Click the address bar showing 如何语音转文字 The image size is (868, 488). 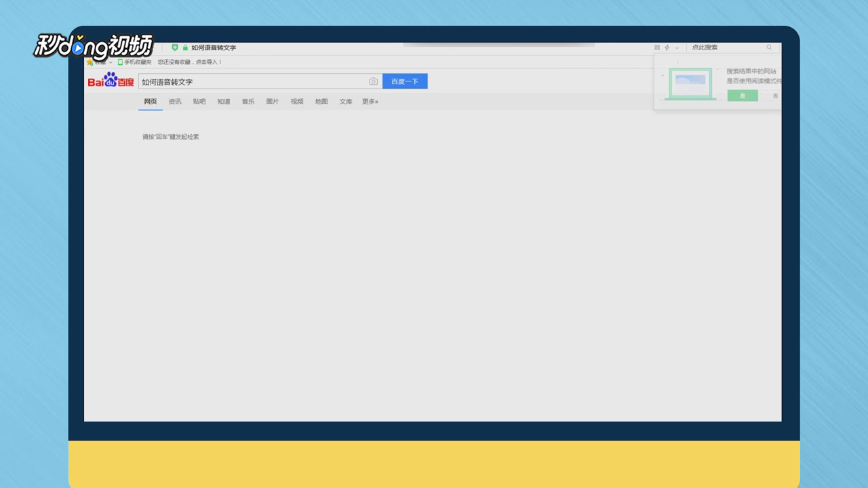[214, 47]
